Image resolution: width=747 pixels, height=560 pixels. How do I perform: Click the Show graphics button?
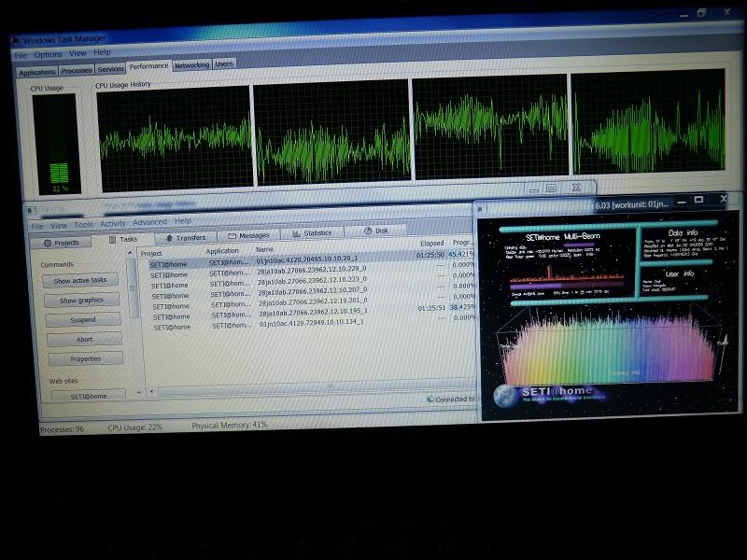point(82,301)
